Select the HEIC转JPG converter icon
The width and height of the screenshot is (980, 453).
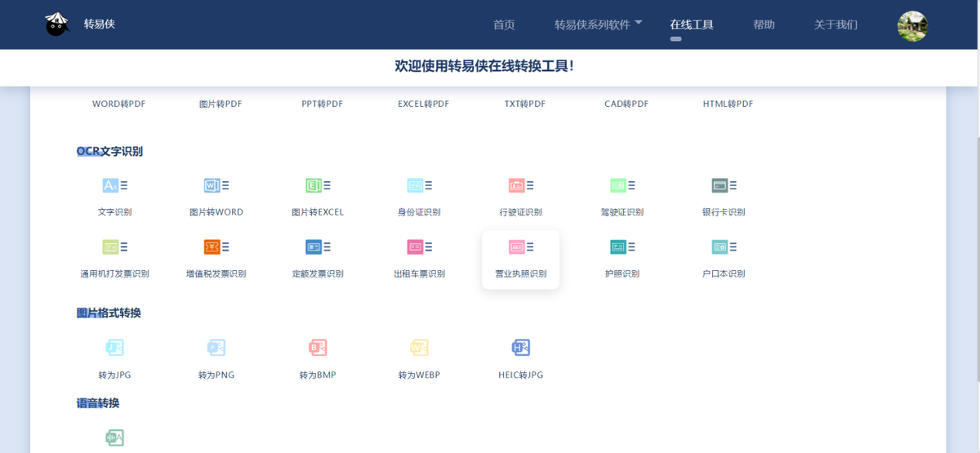click(x=521, y=348)
